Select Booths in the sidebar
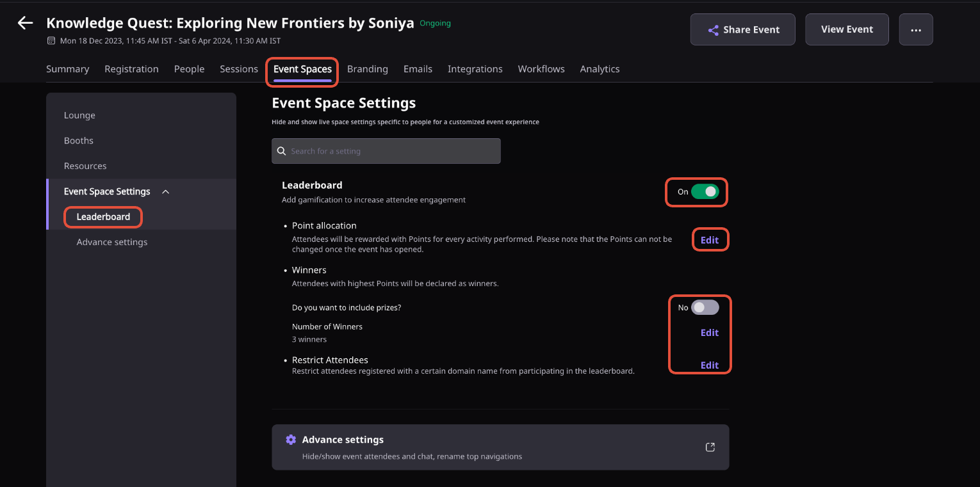 (x=79, y=141)
